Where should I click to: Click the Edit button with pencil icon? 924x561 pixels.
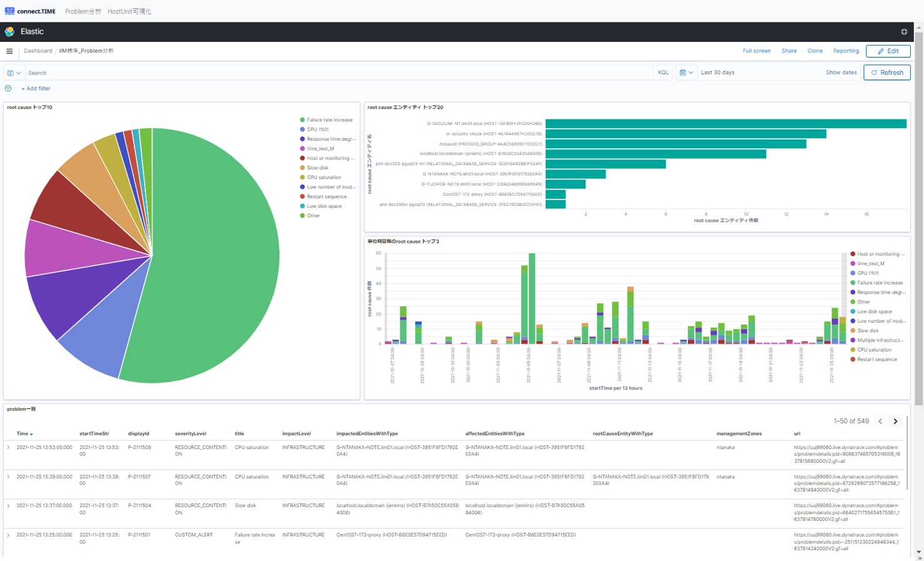888,51
